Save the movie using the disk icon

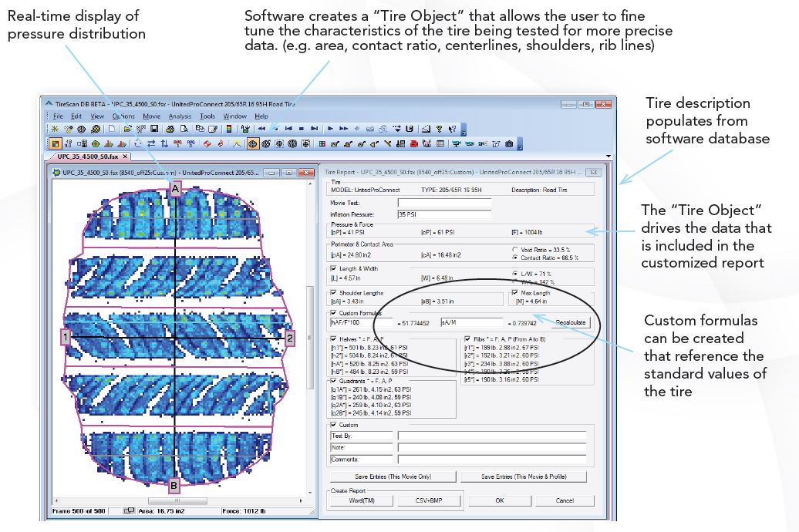pyautogui.click(x=154, y=127)
